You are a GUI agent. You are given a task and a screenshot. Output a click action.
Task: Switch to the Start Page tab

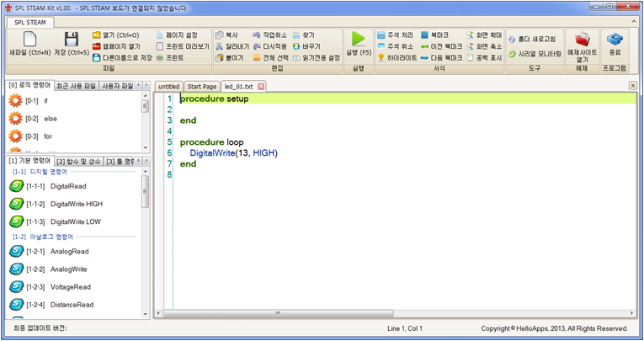(x=201, y=87)
